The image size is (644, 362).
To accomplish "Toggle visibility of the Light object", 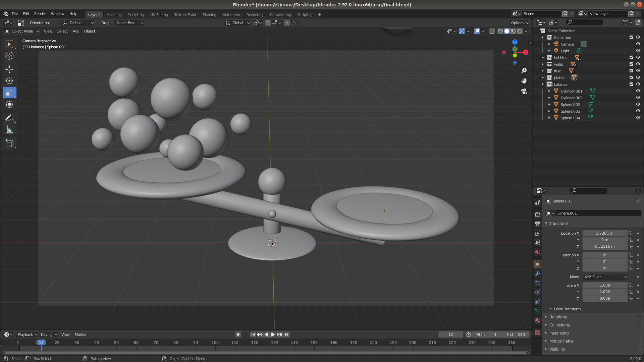I will click(x=638, y=51).
